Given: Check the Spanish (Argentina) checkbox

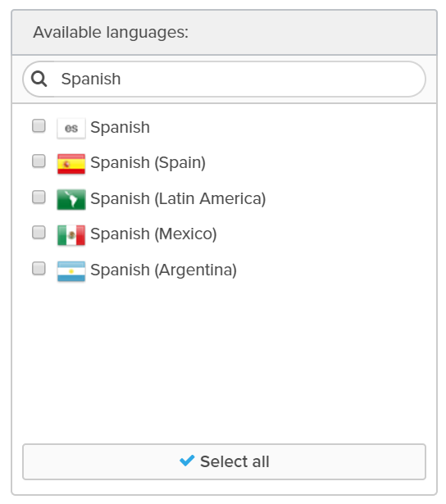Looking at the screenshot, I should [x=39, y=269].
